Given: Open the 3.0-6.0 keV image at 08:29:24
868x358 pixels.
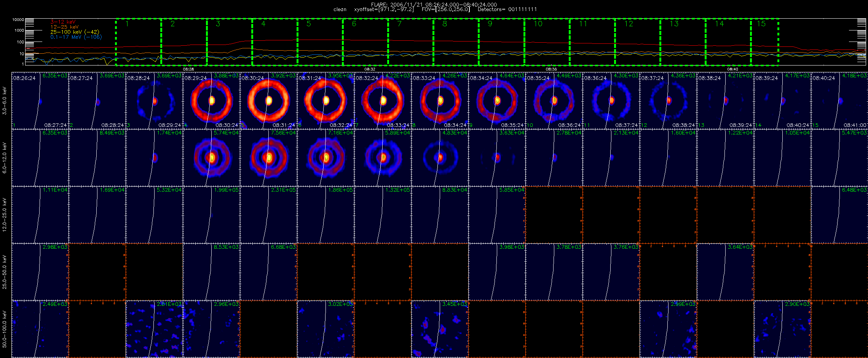Looking at the screenshot, I should (212, 101).
